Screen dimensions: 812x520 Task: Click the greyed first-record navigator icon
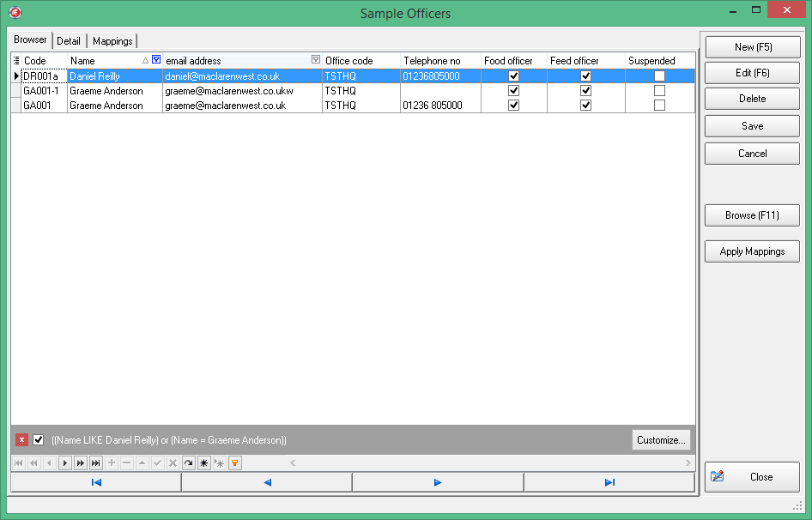click(x=19, y=463)
